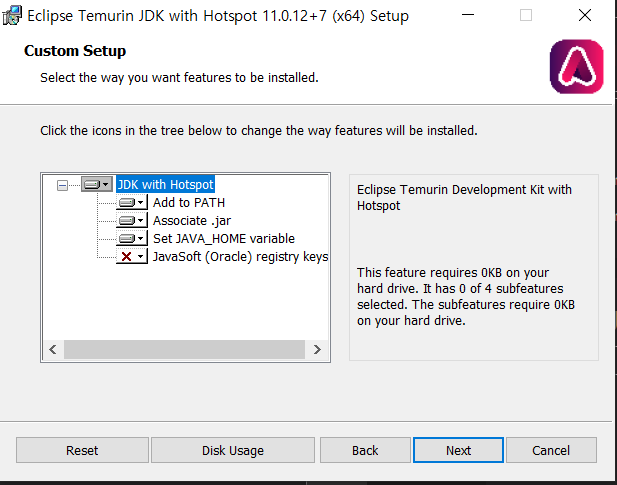The height and width of the screenshot is (485, 617).
Task: Open Add to PATH feature dropdown icon
Action: (132, 203)
